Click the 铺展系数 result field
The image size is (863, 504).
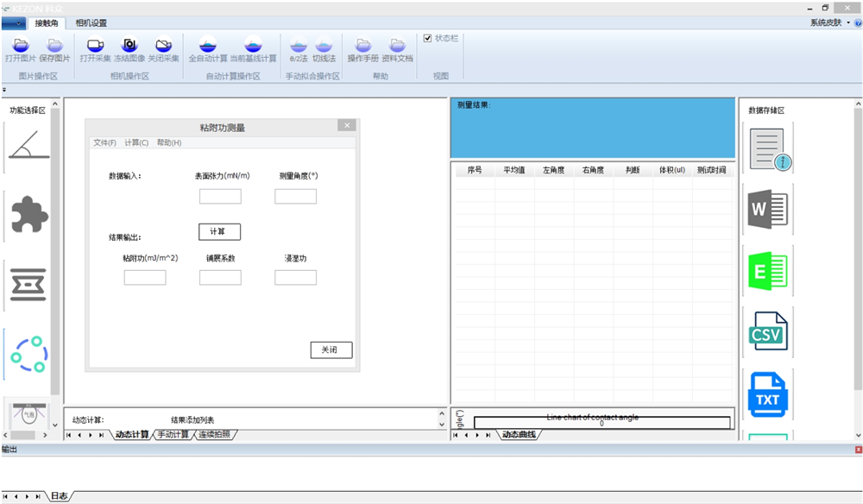[x=220, y=277]
